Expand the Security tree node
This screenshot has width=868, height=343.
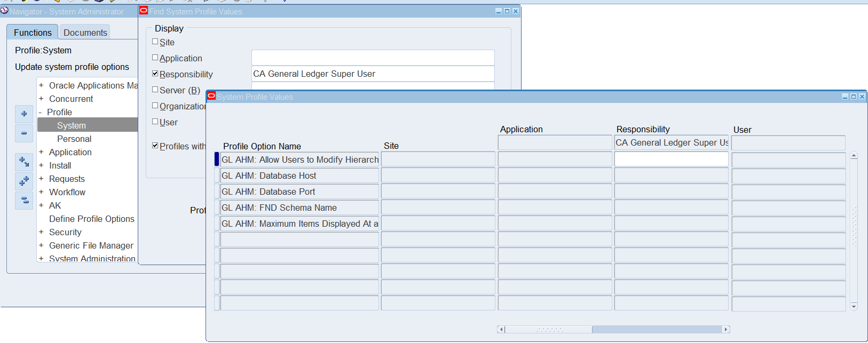(41, 232)
